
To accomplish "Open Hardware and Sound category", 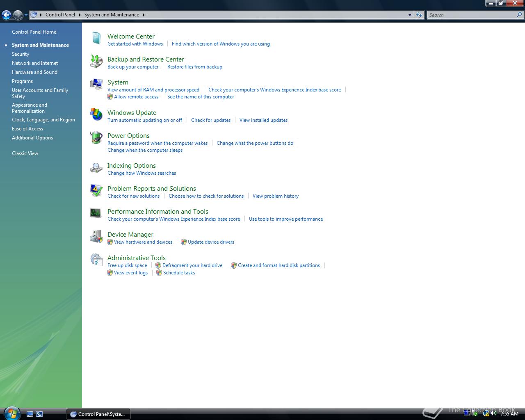I will 34,72.
